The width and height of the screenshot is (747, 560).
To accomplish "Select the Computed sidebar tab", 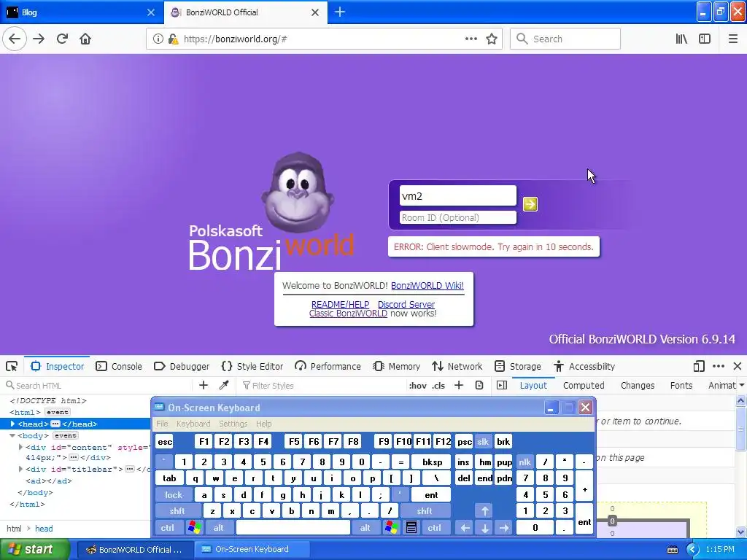I will [x=584, y=385].
